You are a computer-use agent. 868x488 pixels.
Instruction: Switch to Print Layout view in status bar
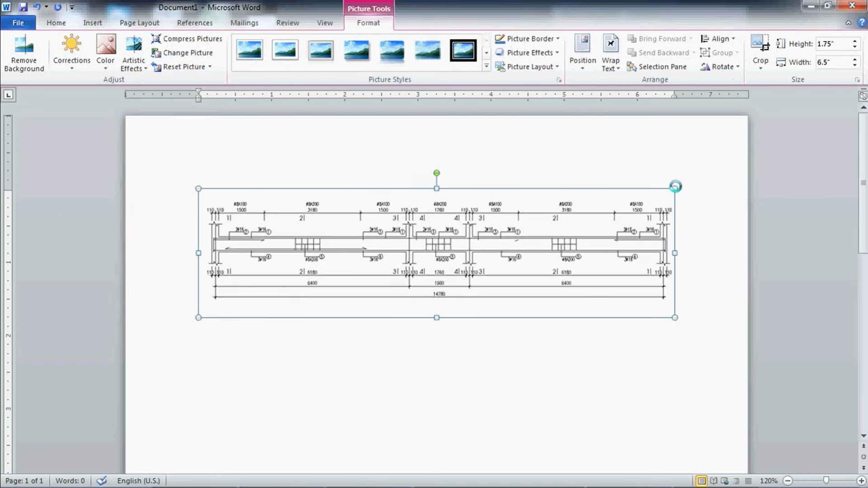click(x=701, y=481)
